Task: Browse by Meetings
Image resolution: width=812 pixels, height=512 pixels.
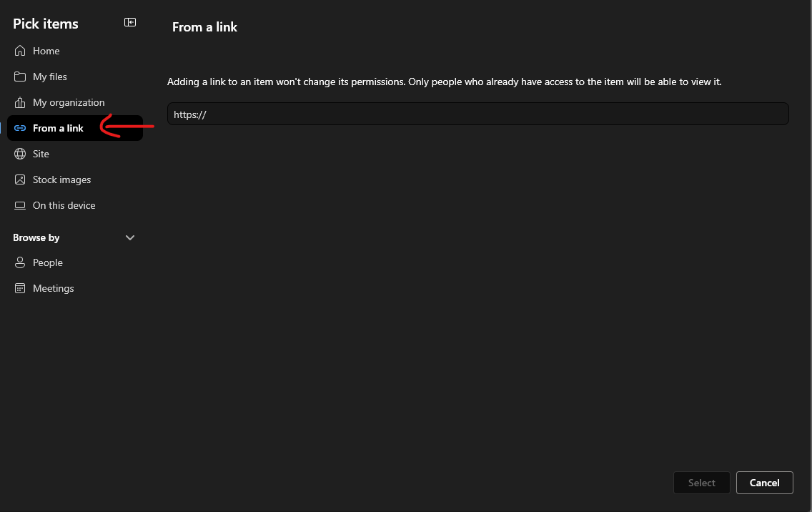Action: [53, 288]
